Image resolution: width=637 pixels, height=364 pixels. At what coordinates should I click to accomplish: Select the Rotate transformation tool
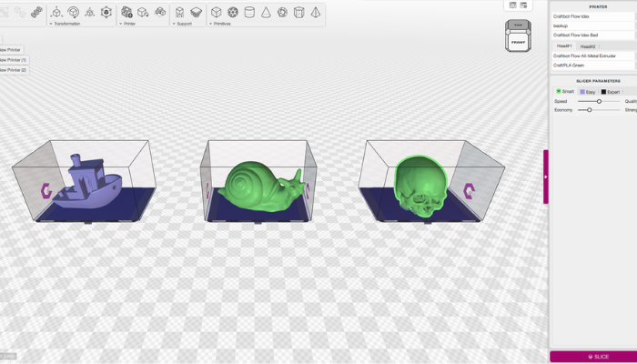(x=73, y=12)
